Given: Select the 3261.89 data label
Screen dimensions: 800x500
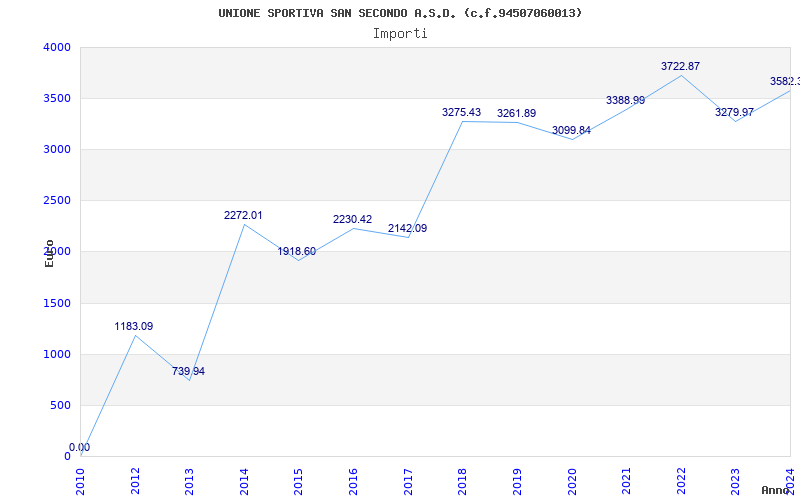Looking at the screenshot, I should pos(516,113).
